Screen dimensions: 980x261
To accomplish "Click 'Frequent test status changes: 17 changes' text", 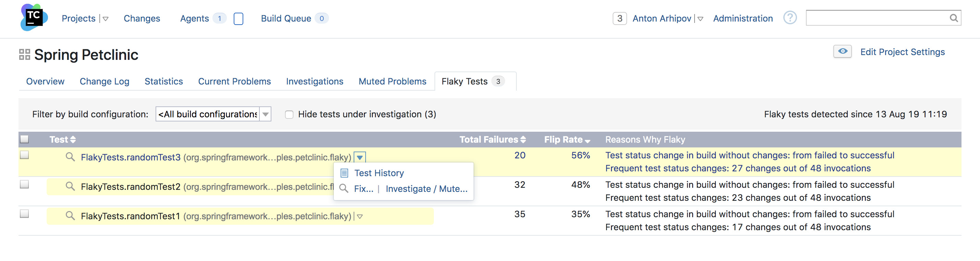I will [x=738, y=227].
